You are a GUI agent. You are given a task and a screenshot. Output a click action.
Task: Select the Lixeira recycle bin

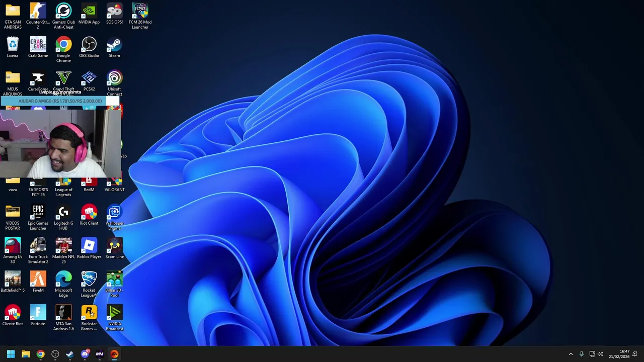click(13, 47)
